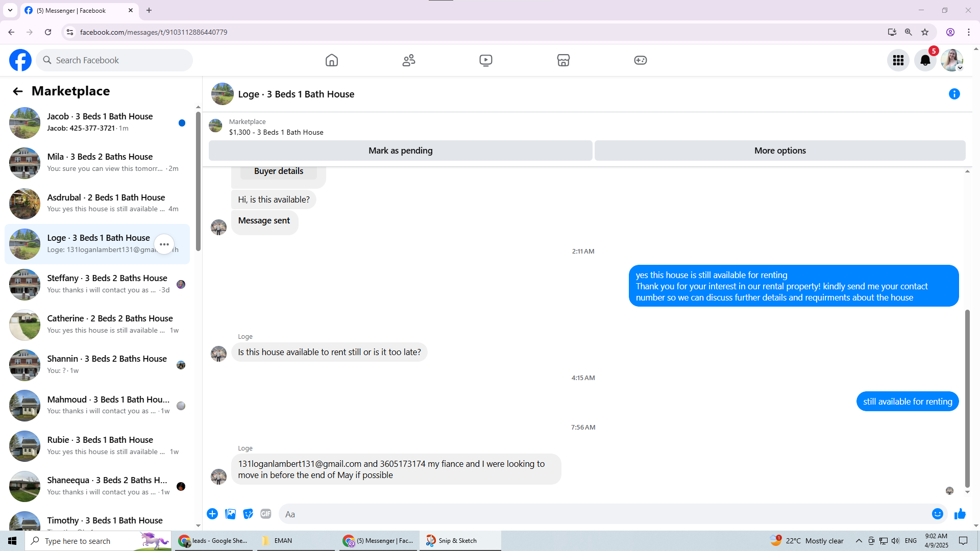Image resolution: width=980 pixels, height=551 pixels.
Task: Open a new browser tab
Action: pos(149,10)
